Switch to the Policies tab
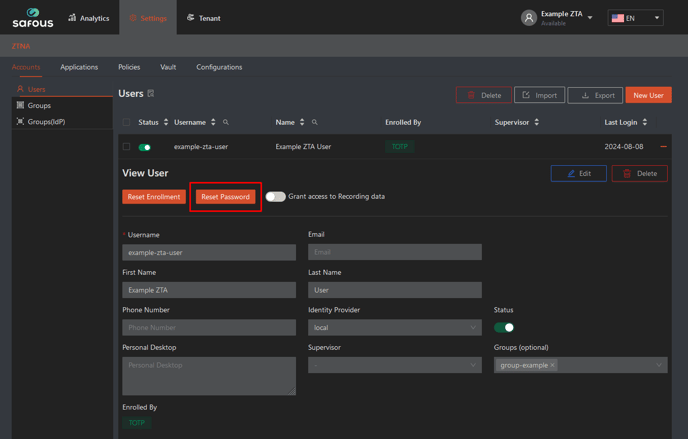 tap(129, 67)
